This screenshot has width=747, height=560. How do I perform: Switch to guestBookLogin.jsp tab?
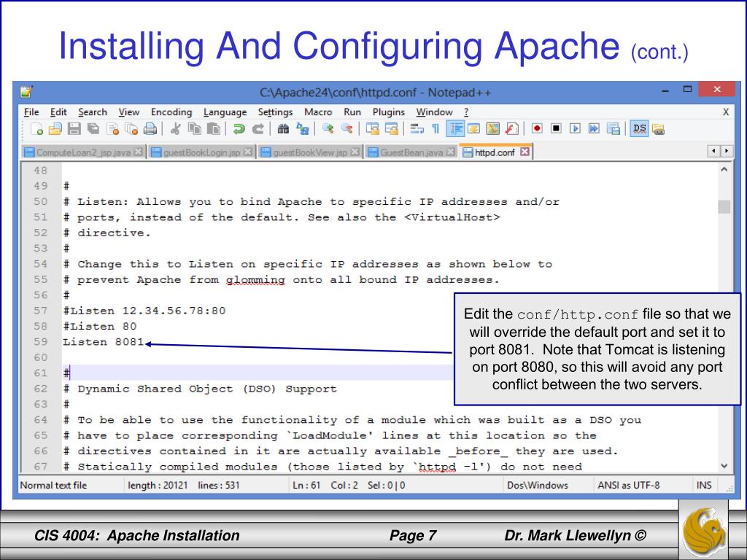201,152
